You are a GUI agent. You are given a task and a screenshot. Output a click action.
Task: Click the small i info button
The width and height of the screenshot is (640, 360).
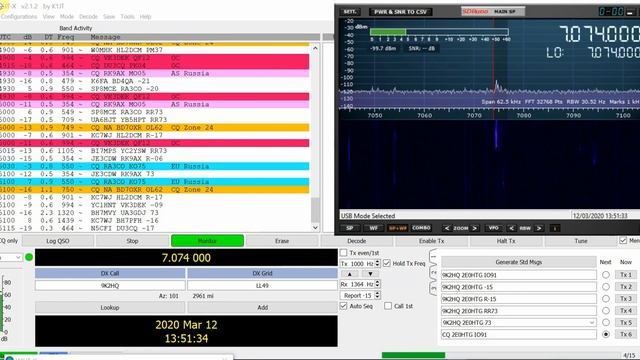tap(555, 228)
